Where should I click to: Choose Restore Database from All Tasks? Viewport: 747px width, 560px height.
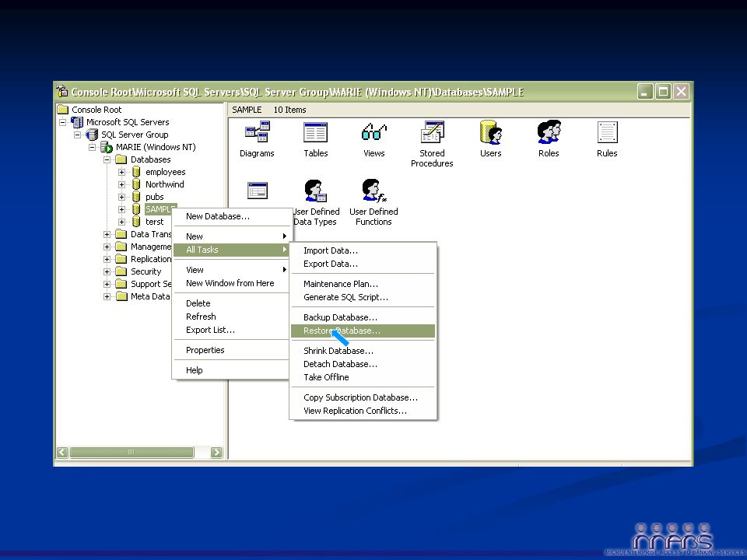click(363, 331)
